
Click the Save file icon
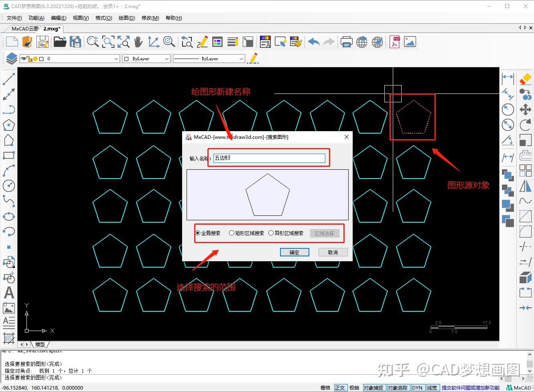[x=42, y=42]
